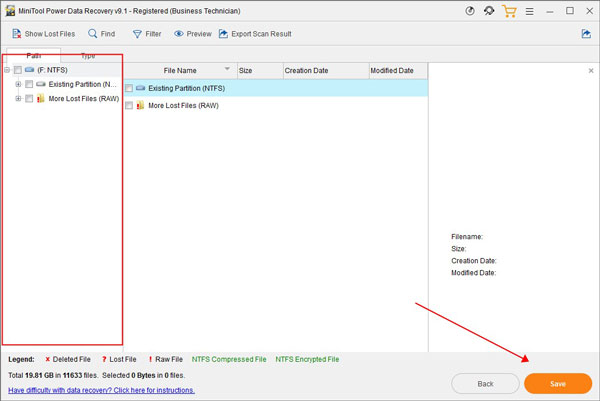The width and height of the screenshot is (600, 401).
Task: Open the shopping cart icon
Action: 509,11
